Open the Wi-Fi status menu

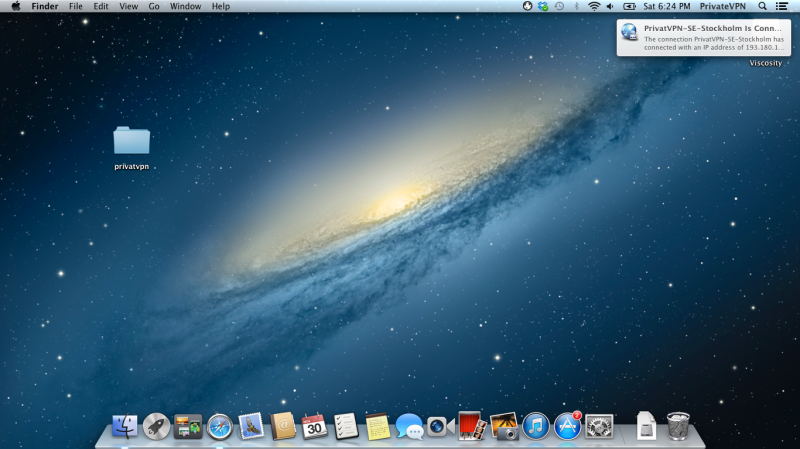click(x=593, y=6)
